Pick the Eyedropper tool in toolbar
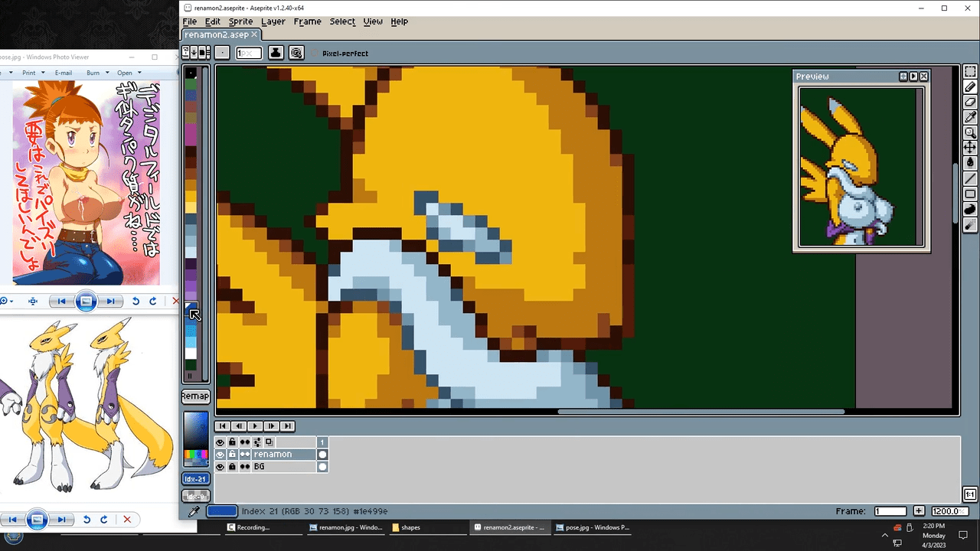 [x=970, y=117]
